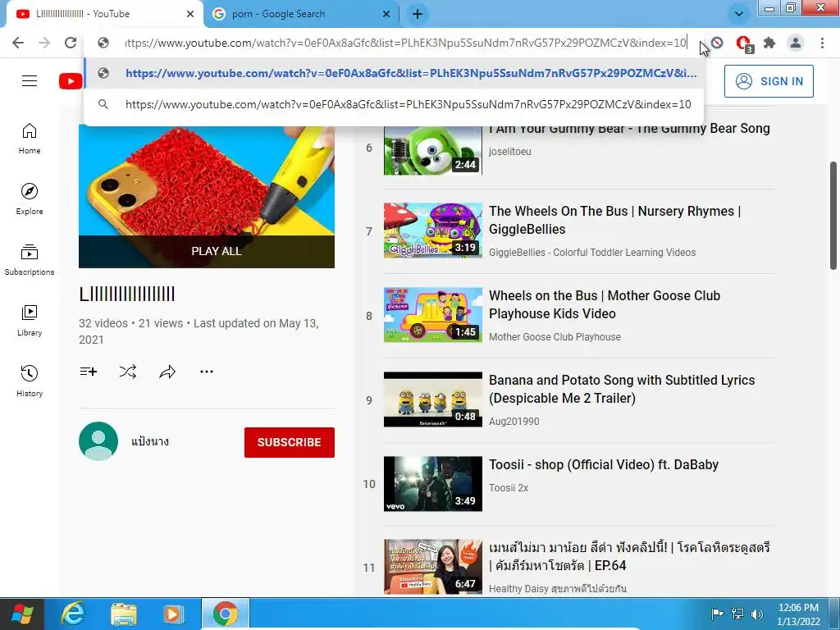
Task: Open the แป้งนาง channel name
Action: (x=150, y=441)
